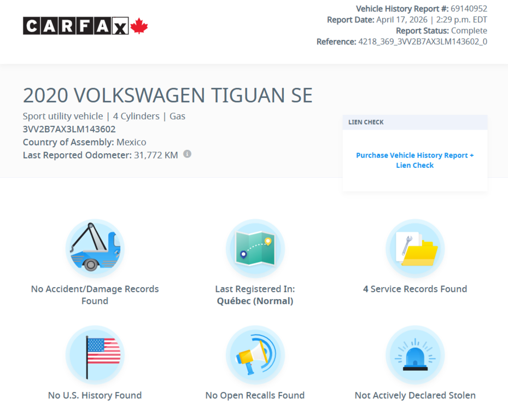Open the odometer info tooltip icon
508x420 pixels.
(x=186, y=154)
